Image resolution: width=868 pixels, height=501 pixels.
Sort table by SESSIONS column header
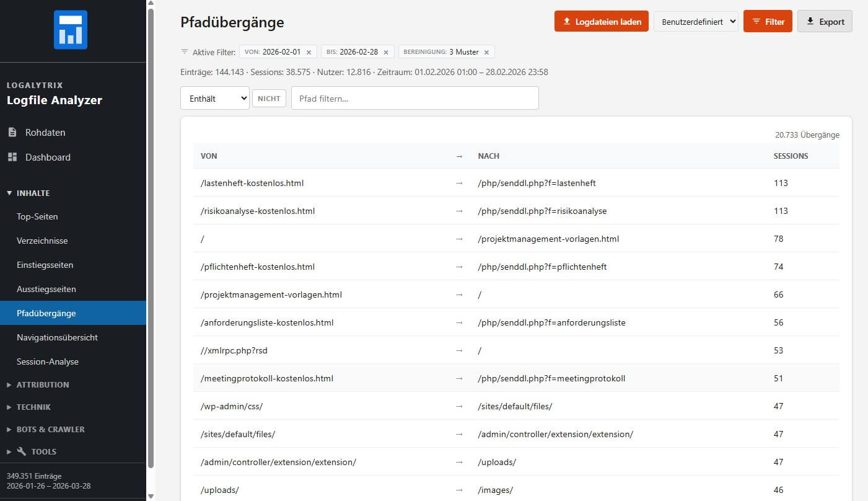point(791,156)
